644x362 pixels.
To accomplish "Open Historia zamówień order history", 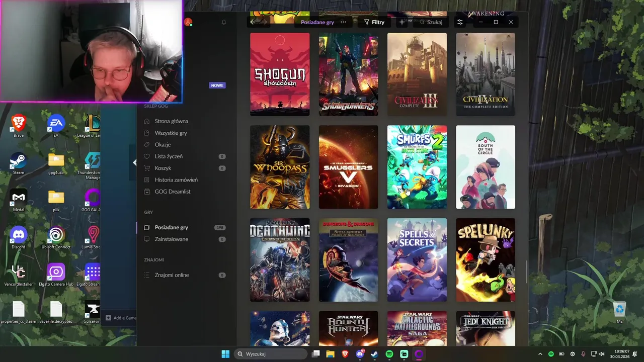I will tap(176, 180).
